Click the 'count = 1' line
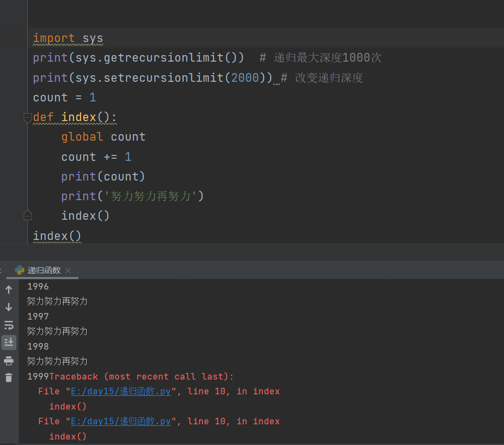Viewport: 504px width, 445px height. click(64, 97)
